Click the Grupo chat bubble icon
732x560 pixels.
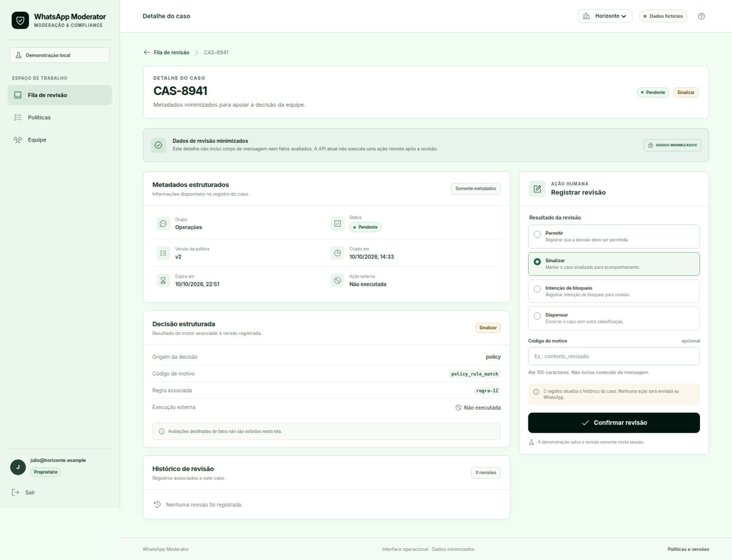tap(163, 224)
